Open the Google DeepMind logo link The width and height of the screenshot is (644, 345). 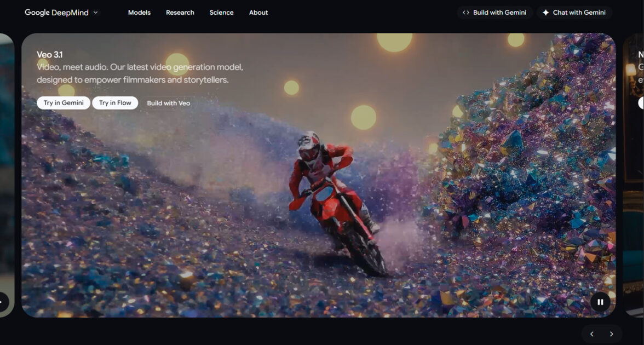56,12
